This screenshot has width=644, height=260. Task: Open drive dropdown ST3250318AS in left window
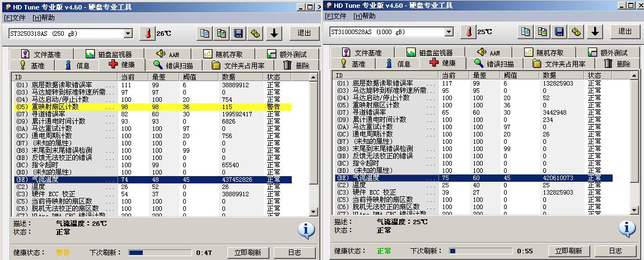point(128,34)
